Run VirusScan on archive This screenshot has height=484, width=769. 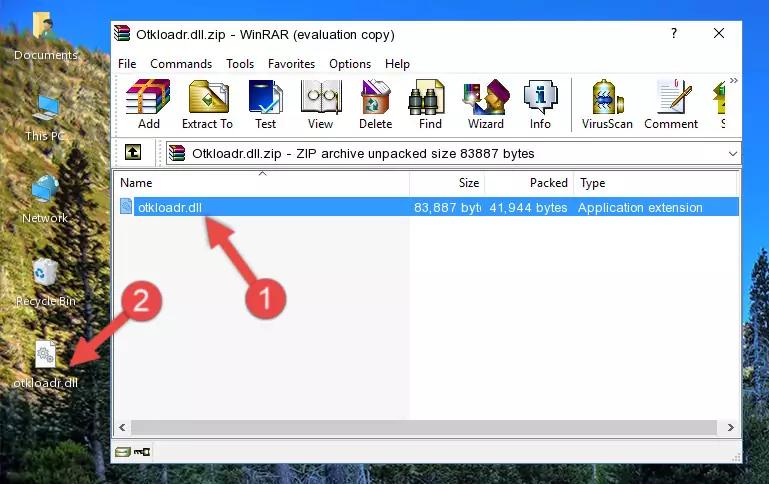(x=607, y=104)
